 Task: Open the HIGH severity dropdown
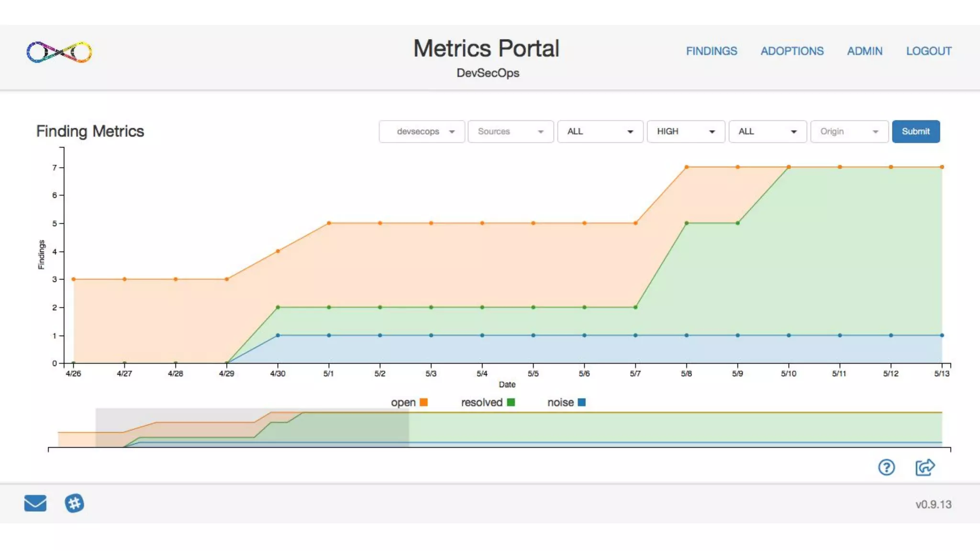pos(685,132)
